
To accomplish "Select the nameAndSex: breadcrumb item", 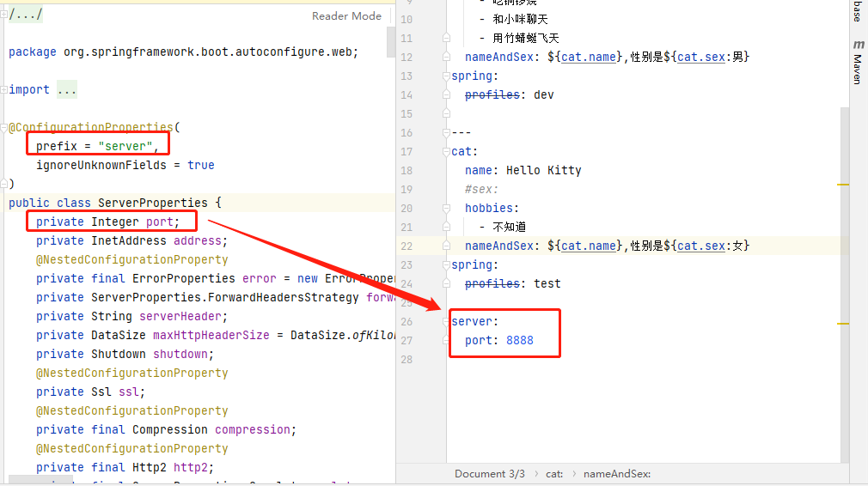I will [x=617, y=474].
